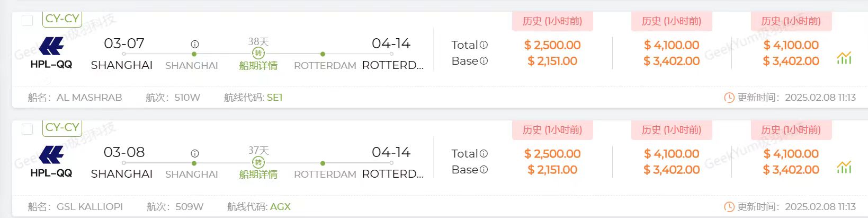Click the transfer icon under 37天
868x218 pixels.
point(258,162)
